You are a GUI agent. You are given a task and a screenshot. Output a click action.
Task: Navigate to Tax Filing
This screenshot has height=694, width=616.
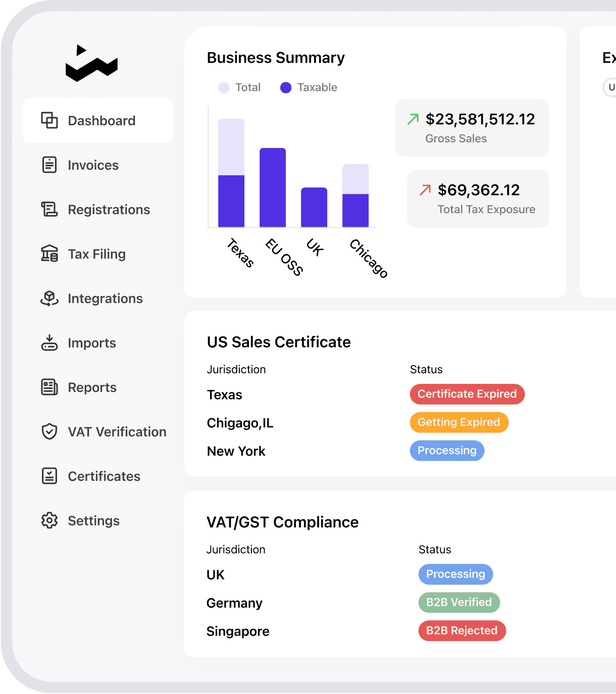(98, 254)
